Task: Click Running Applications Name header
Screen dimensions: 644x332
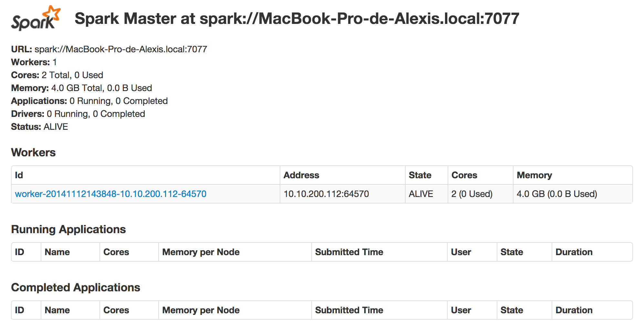Action: click(x=57, y=252)
